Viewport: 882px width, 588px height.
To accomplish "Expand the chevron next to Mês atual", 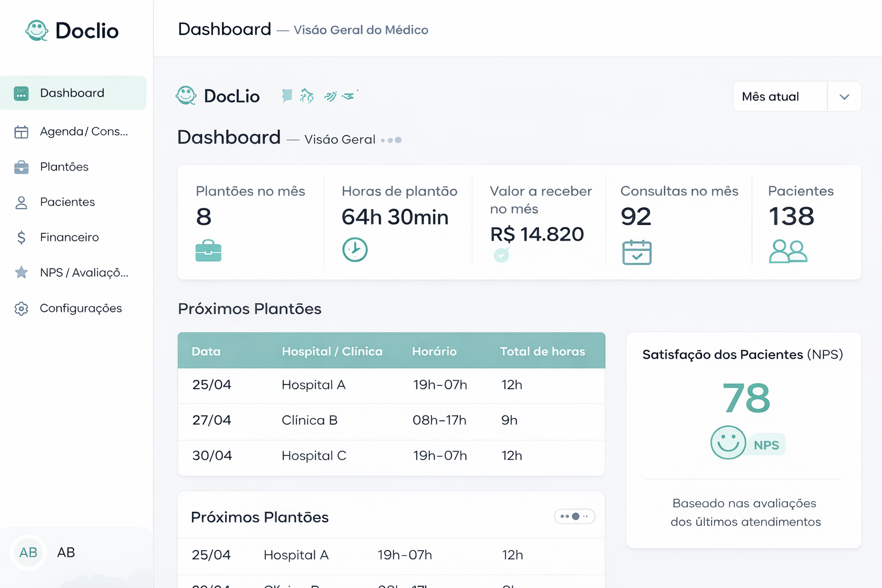I will point(844,96).
